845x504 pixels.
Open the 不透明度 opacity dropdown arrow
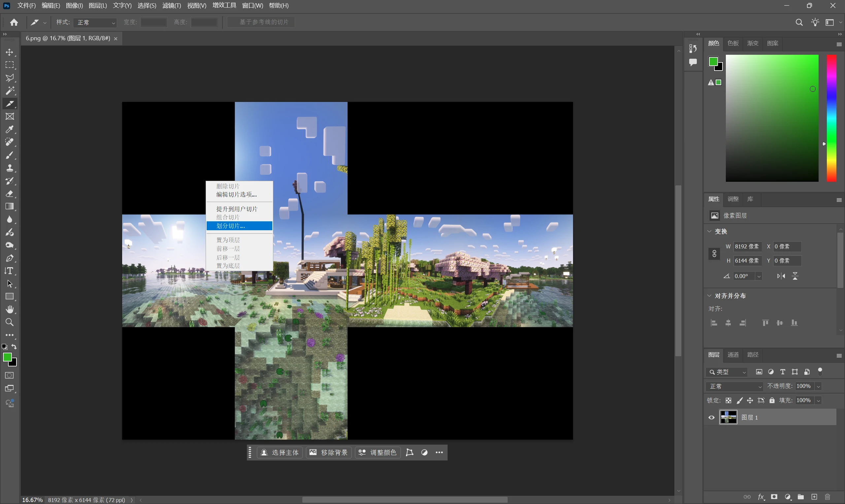[819, 387]
